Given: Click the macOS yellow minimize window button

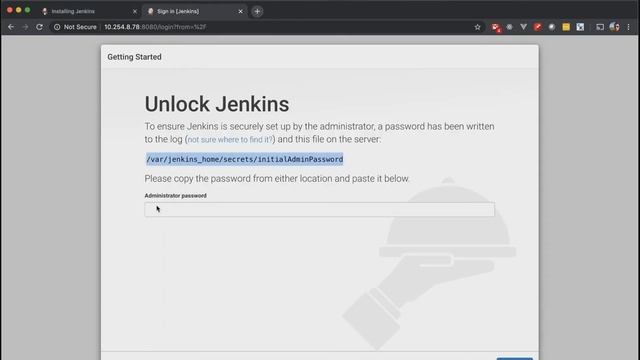Looking at the screenshot, I should [x=18, y=10].
